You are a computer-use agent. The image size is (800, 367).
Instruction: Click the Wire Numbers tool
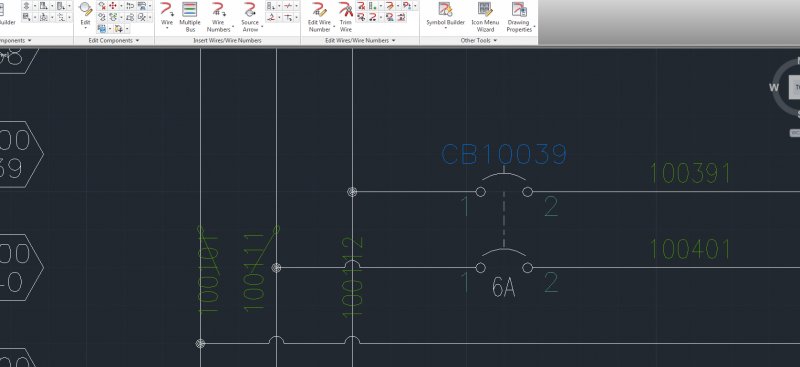[x=218, y=17]
